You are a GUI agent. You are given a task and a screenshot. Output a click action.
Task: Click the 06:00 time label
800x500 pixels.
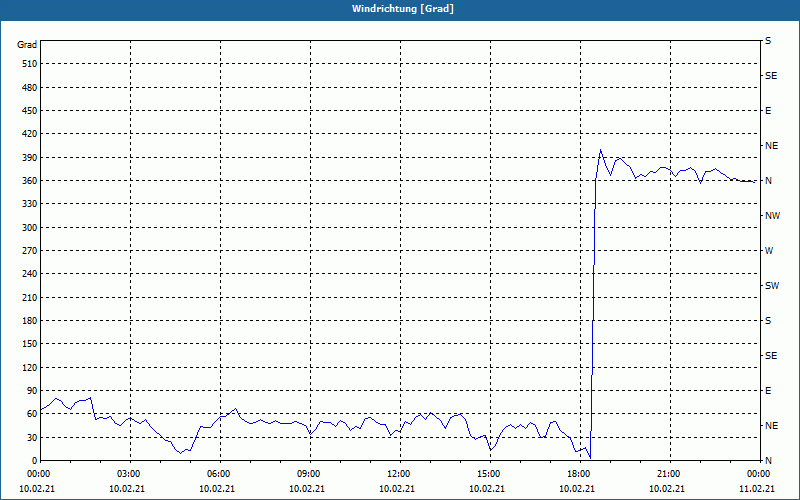[217, 474]
